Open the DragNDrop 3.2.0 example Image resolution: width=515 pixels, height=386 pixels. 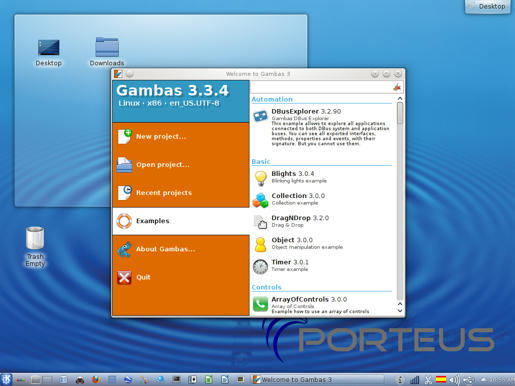322,222
